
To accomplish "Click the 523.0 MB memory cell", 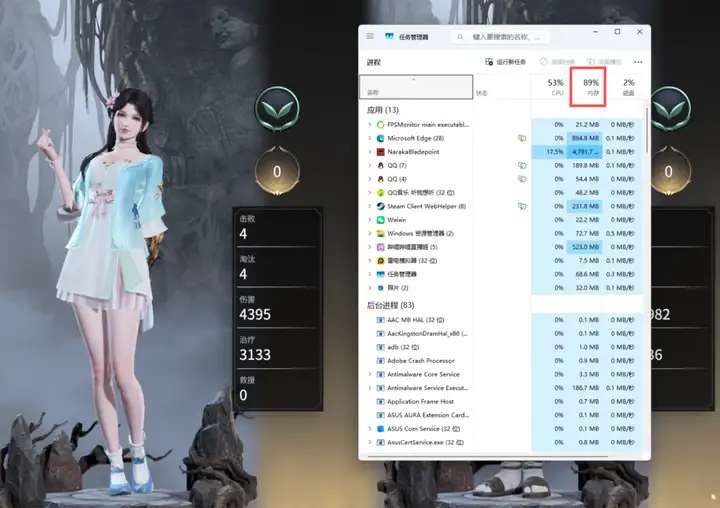I will coord(585,247).
